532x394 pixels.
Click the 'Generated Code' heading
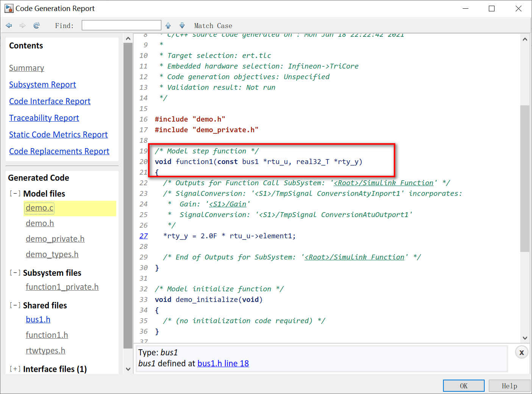tap(39, 178)
